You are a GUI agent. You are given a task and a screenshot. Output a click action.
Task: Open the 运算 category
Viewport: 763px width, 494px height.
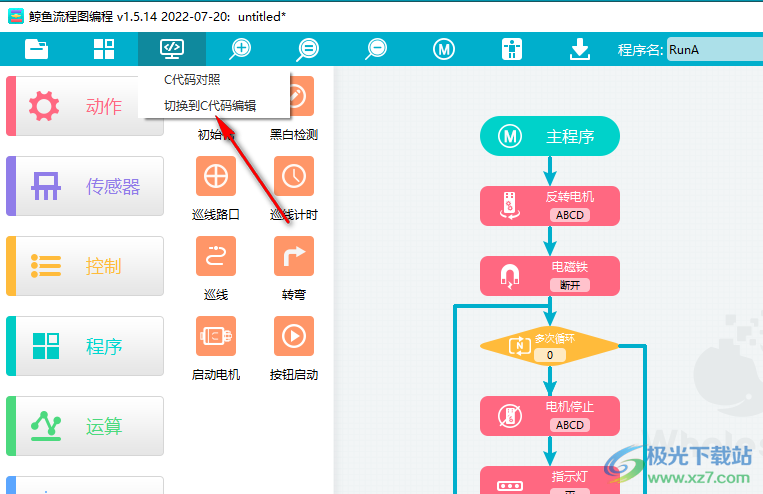(85, 427)
